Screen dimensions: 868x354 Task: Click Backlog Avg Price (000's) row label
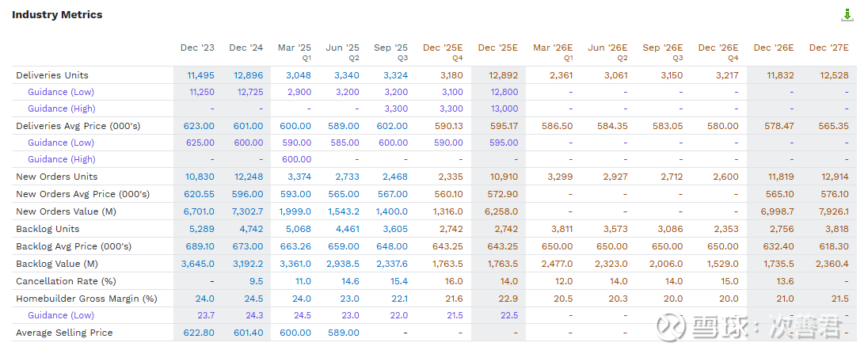(x=74, y=246)
